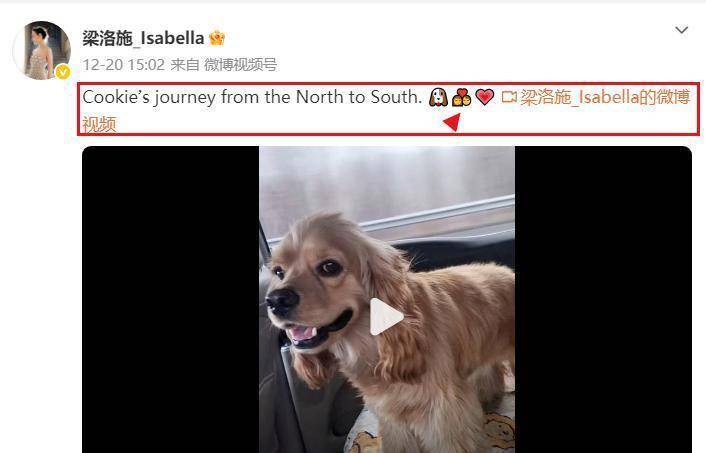
Task: Click the dog face emoji
Action: (x=438, y=97)
